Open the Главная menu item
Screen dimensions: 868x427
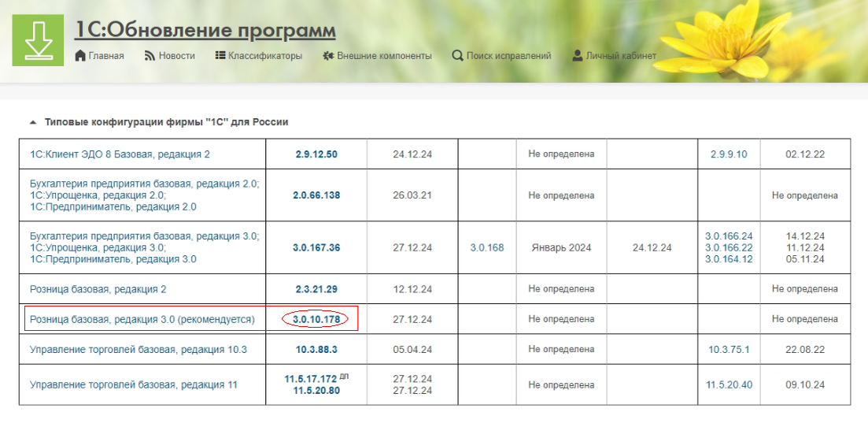106,56
